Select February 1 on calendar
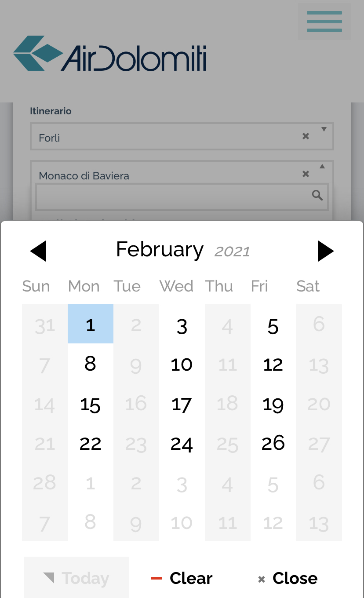 (91, 324)
